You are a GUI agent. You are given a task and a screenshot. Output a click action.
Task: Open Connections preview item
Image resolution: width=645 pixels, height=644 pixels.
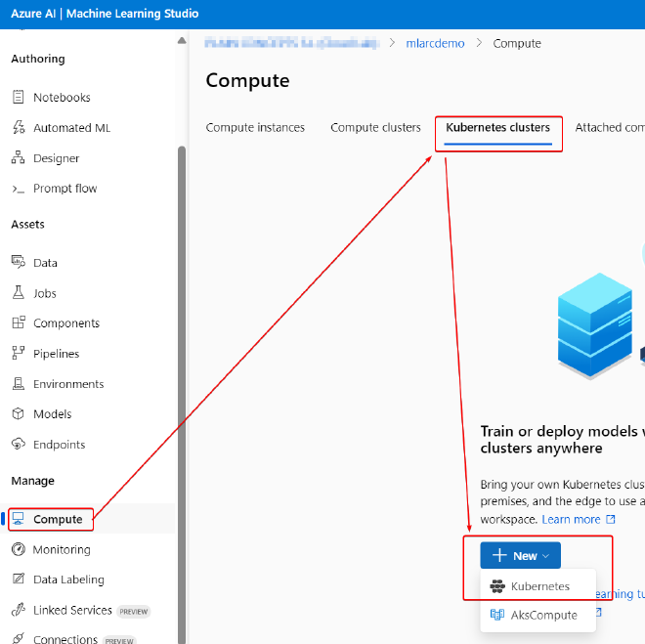coord(65,639)
